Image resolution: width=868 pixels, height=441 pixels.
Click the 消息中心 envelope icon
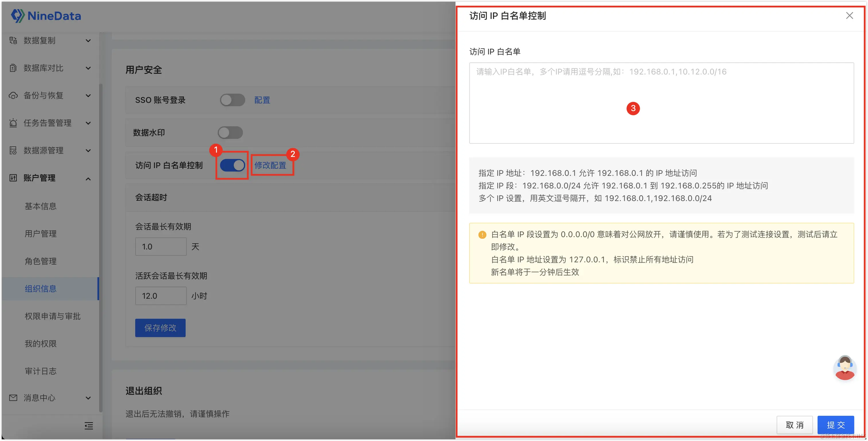click(x=13, y=398)
